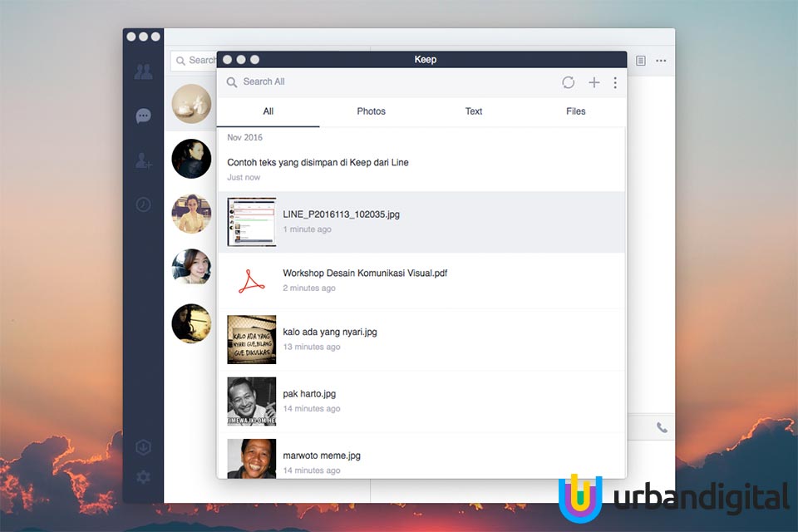Image resolution: width=798 pixels, height=532 pixels.
Task: Open the marwoto meme.jpg thumbnail
Action: (251, 459)
